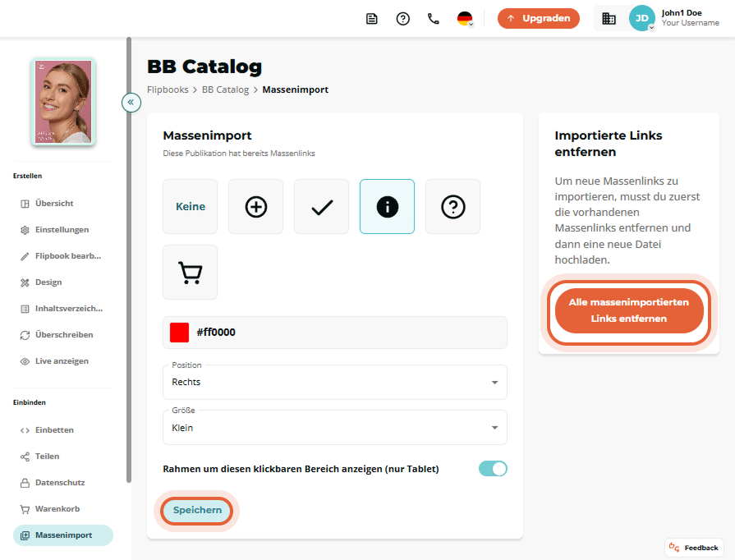Click the Inhaltsverzeichnis list icon
735x560 pixels.
tap(25, 309)
